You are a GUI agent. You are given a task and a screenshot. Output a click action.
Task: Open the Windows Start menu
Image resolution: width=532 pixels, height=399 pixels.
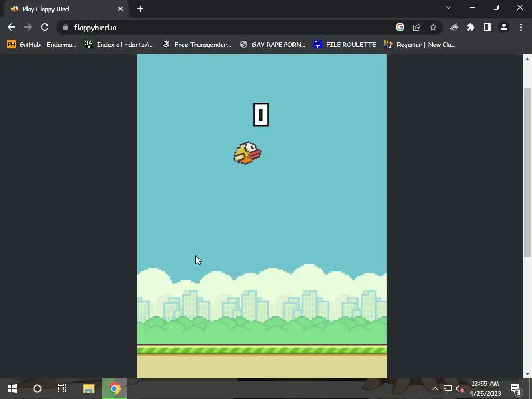point(12,389)
